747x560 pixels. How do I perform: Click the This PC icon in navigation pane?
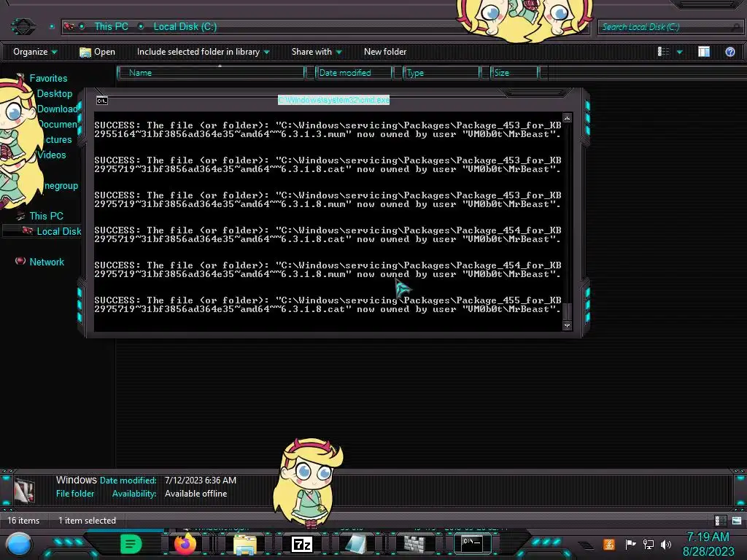coord(20,216)
